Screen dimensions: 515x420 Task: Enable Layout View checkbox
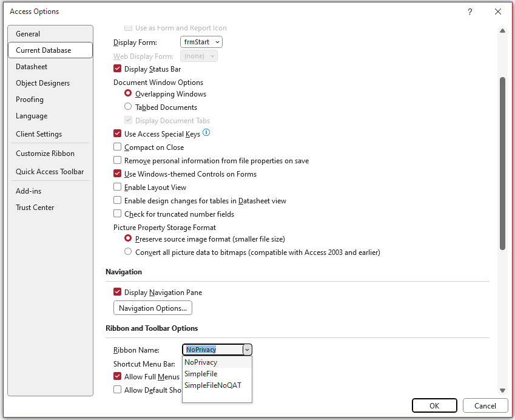point(117,187)
